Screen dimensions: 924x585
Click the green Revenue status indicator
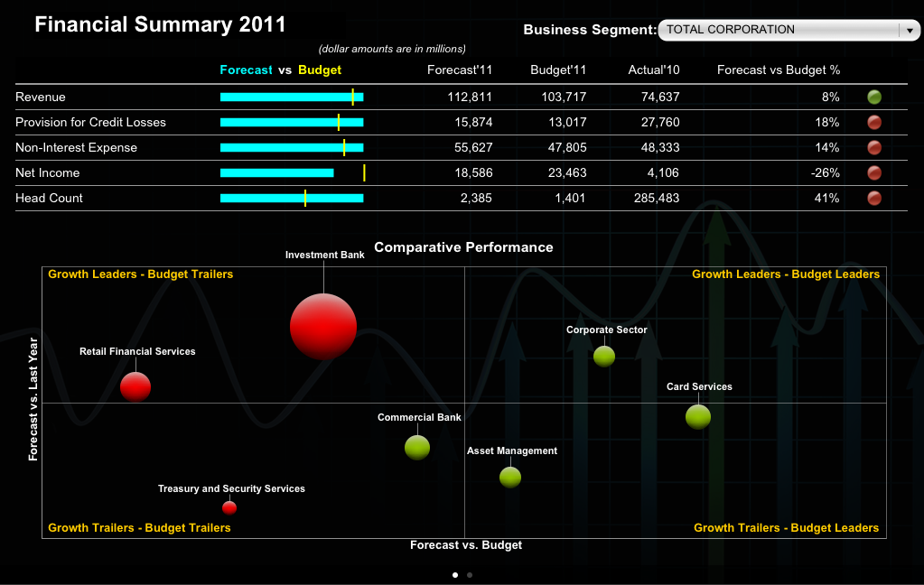click(x=873, y=97)
